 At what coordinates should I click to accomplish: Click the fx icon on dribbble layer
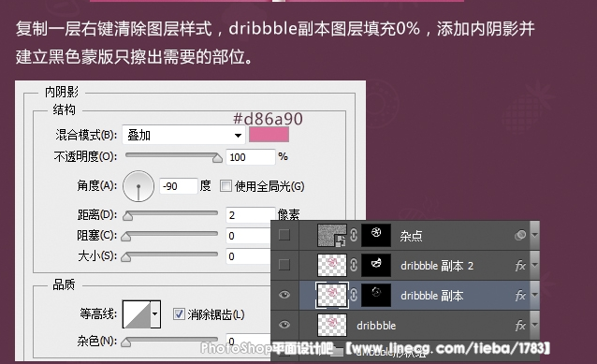(520, 326)
